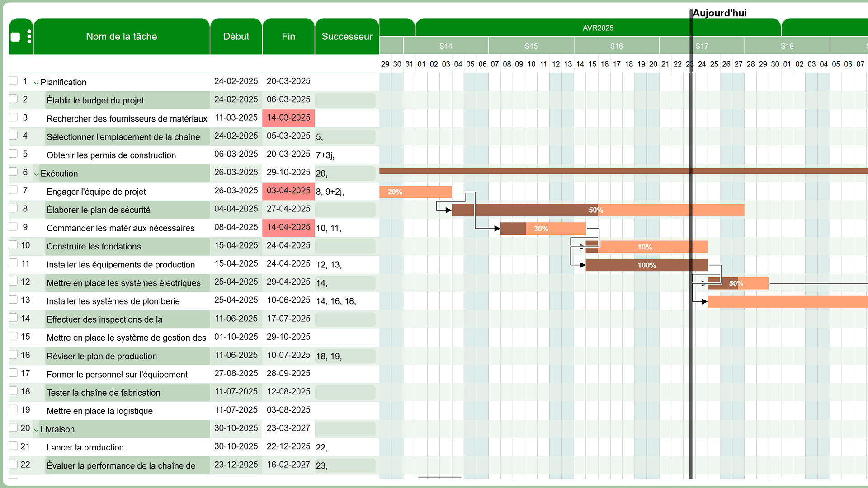This screenshot has width=868, height=488.
Task: Collapse the Livraison group chevron
Action: tap(36, 430)
